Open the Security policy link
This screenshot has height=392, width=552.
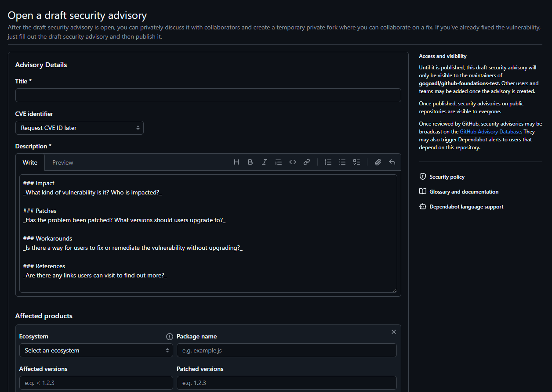click(x=447, y=177)
